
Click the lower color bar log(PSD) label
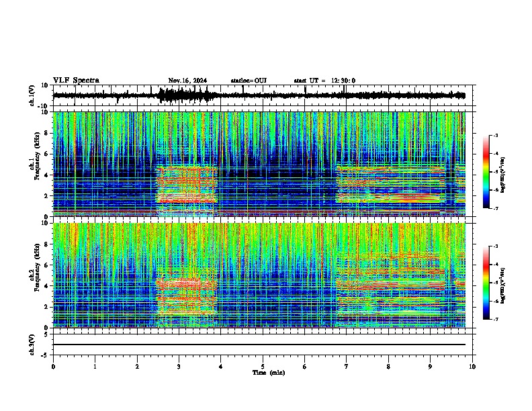pyautogui.click(x=502, y=285)
